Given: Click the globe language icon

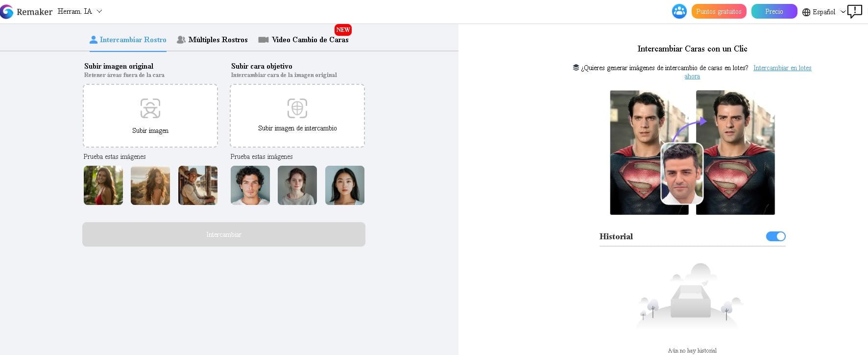Looking at the screenshot, I should click(806, 12).
